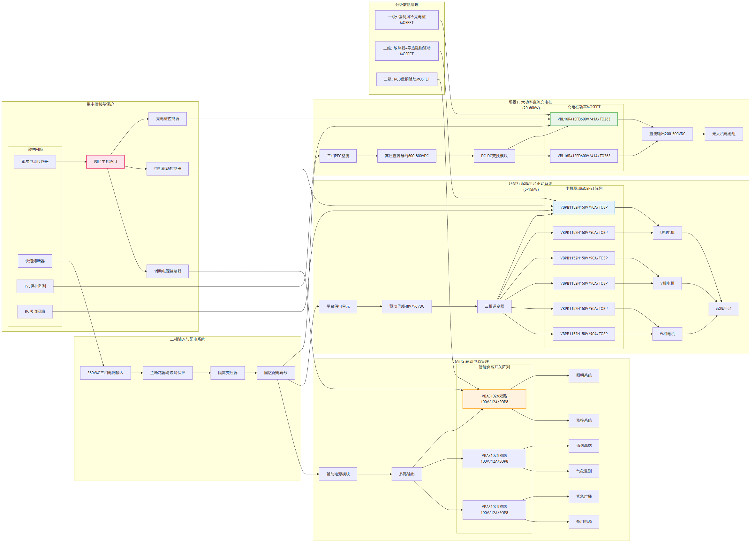Select the 无人机电池组 node
Image resolution: width=756 pixels, height=547 pixels.
point(724,134)
